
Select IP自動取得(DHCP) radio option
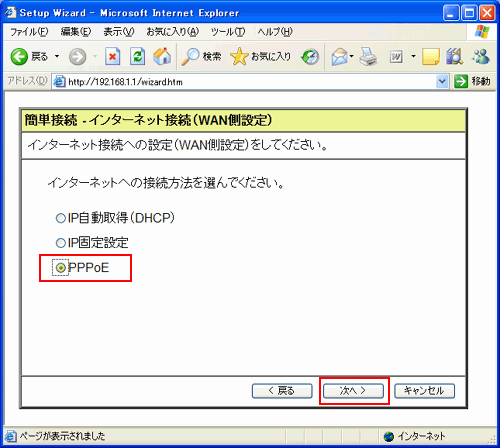[60, 218]
